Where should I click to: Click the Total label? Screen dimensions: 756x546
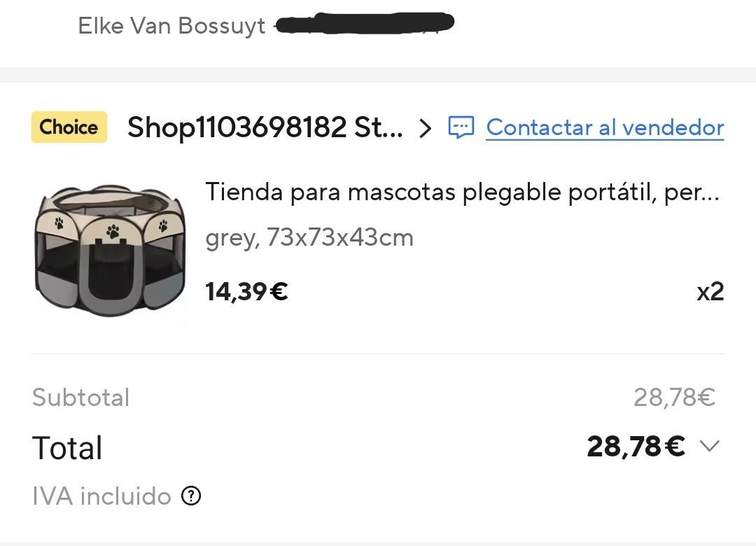67,447
